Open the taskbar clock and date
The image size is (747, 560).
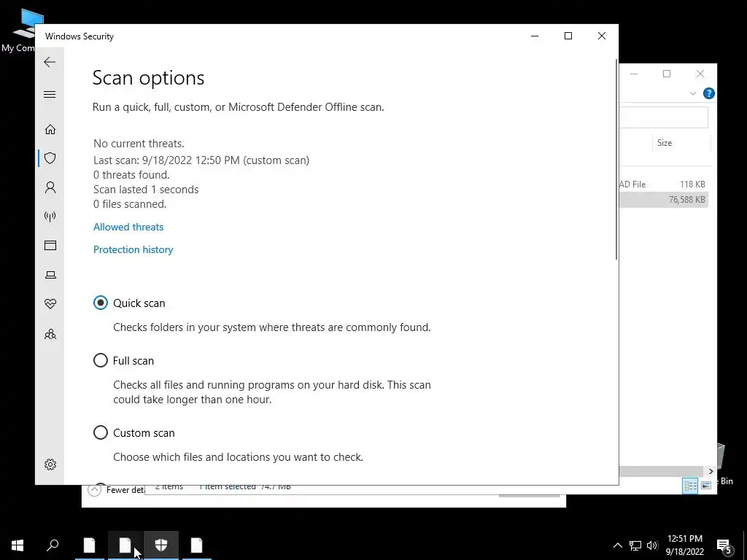[x=684, y=545]
